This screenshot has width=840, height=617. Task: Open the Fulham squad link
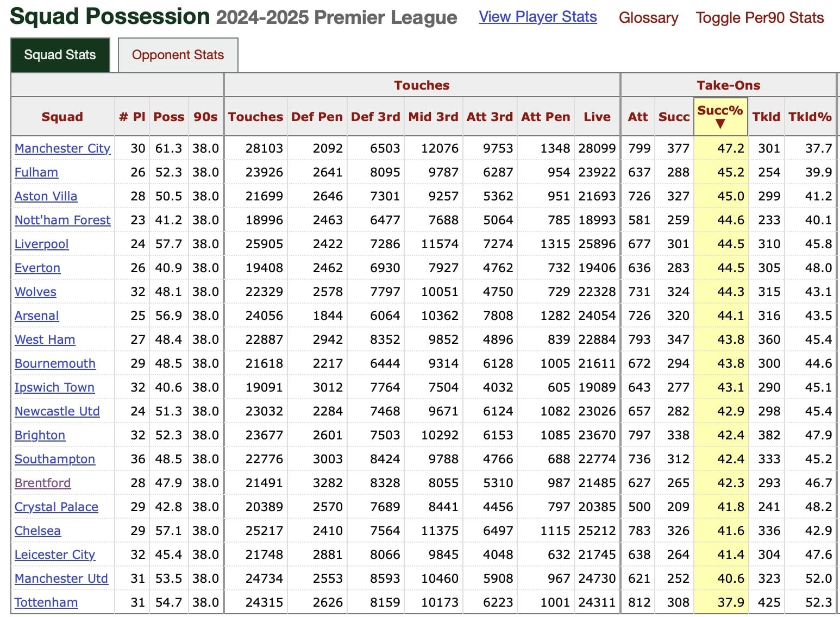click(x=36, y=172)
